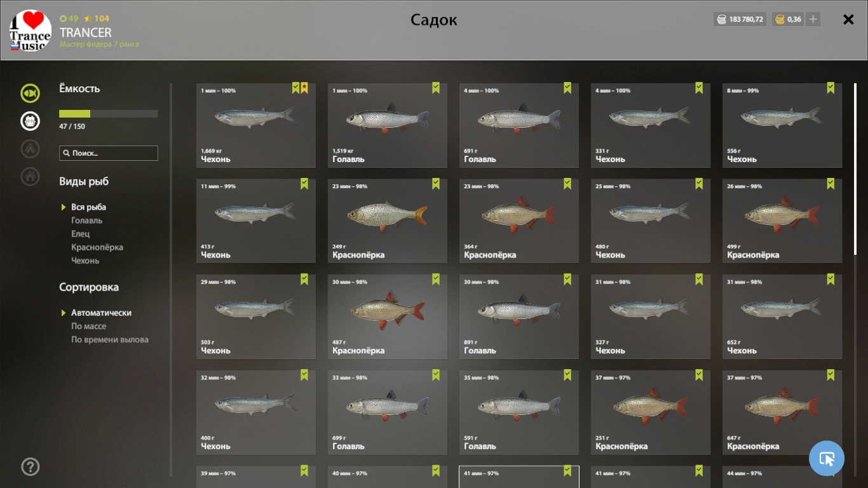
Task: Toggle the checkmark on 891 г Голавль card
Action: pyautogui.click(x=567, y=279)
